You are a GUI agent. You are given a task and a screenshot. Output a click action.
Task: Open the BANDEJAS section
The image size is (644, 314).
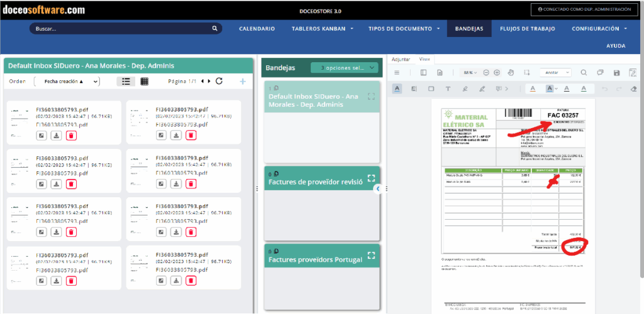coord(469,29)
